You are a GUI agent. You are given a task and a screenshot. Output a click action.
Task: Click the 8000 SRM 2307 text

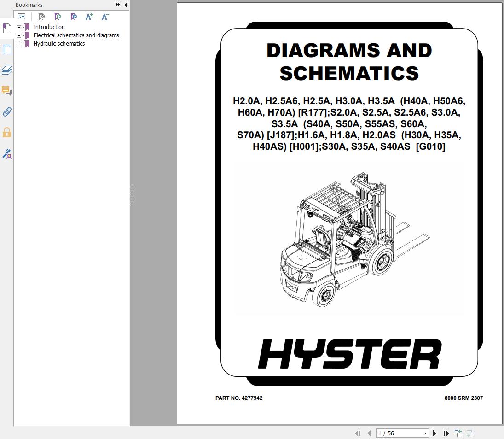[x=463, y=398]
